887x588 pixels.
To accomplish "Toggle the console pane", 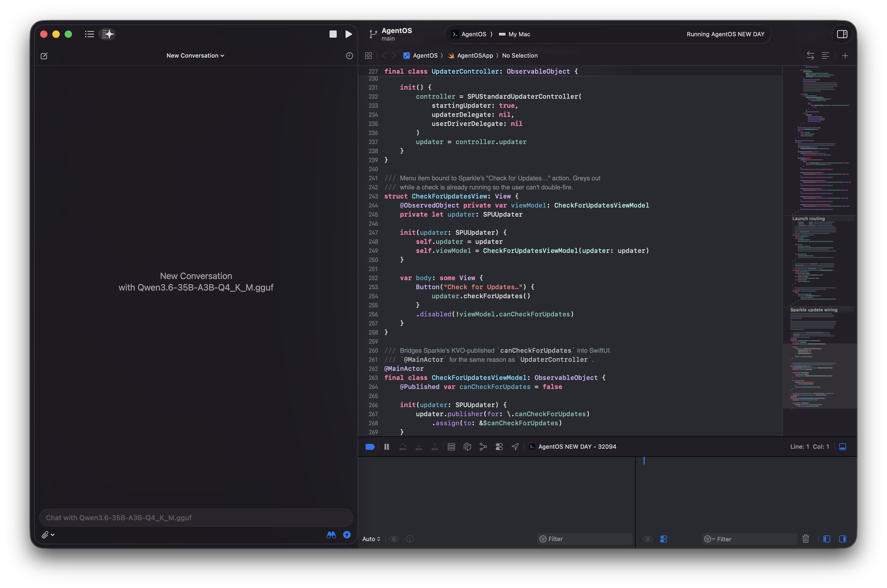I will (842, 539).
